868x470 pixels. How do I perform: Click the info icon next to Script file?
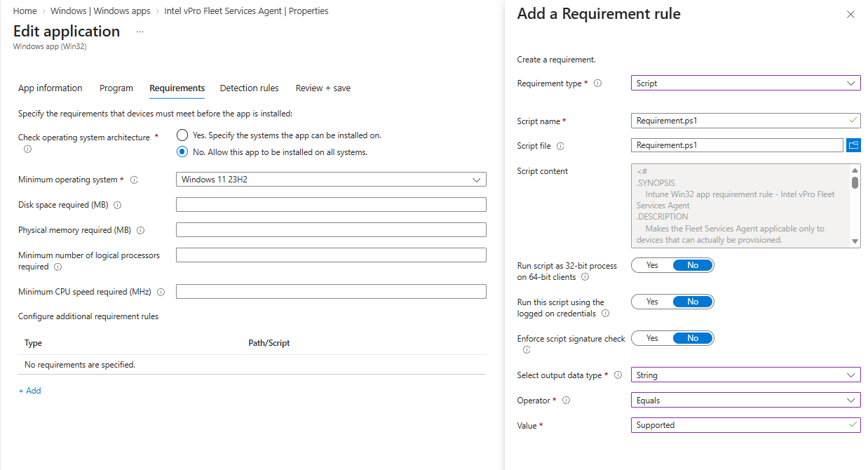[560, 147]
